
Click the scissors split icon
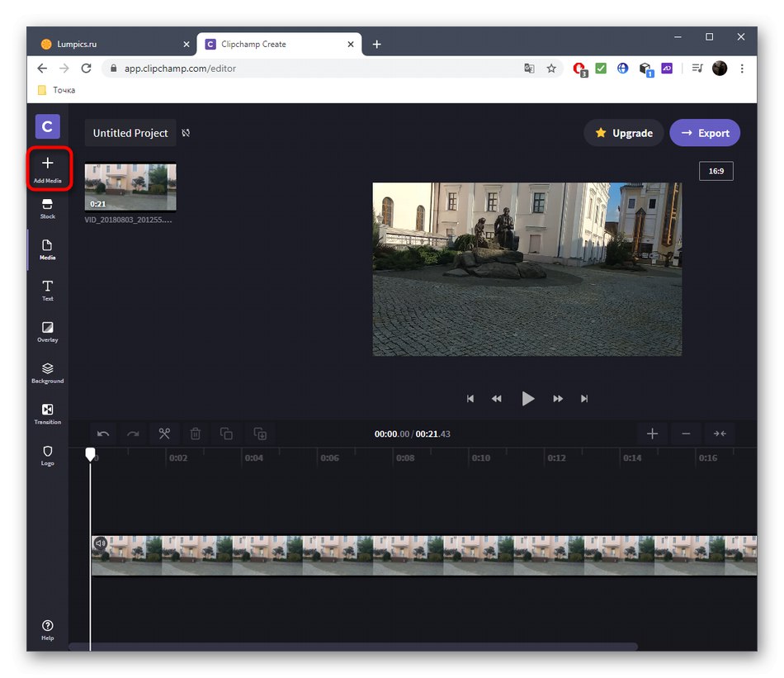pos(164,434)
